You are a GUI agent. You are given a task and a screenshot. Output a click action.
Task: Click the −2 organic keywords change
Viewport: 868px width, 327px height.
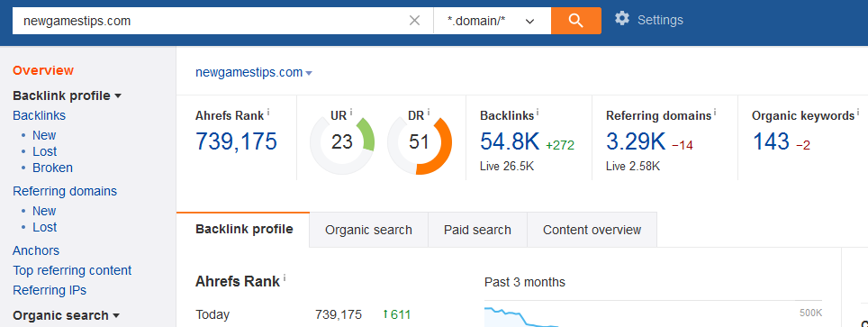(803, 145)
